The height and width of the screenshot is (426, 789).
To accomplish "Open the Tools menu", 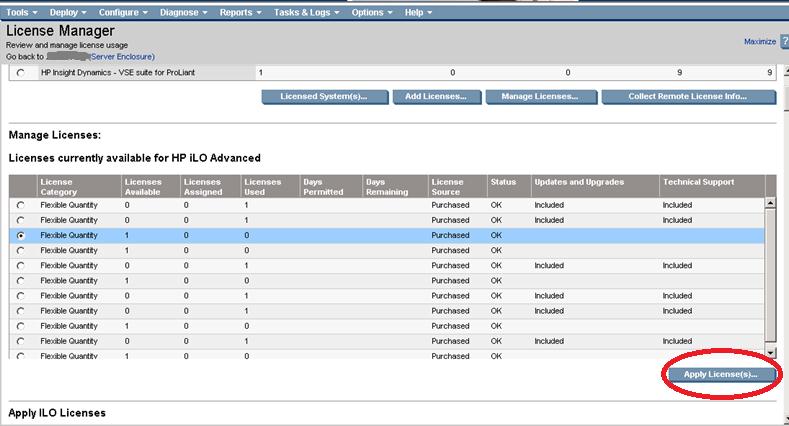I will [22, 13].
